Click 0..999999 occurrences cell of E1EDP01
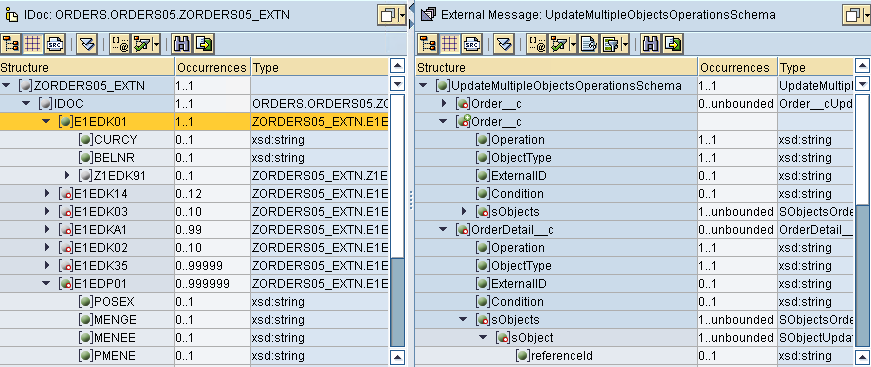The image size is (871, 367). [x=212, y=284]
